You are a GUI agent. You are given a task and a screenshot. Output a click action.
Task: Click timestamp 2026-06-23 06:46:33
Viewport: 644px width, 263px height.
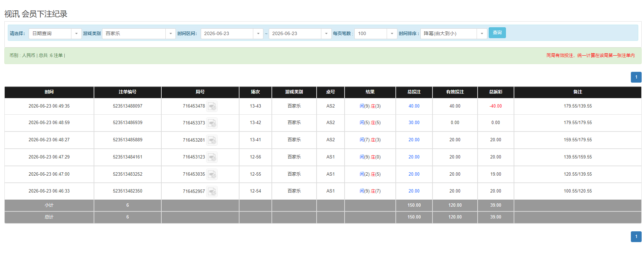point(49,191)
